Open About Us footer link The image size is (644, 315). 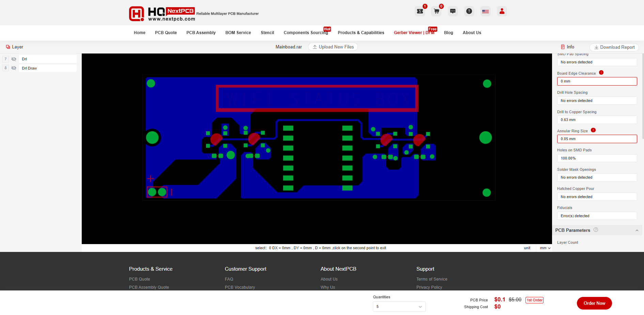click(x=329, y=279)
